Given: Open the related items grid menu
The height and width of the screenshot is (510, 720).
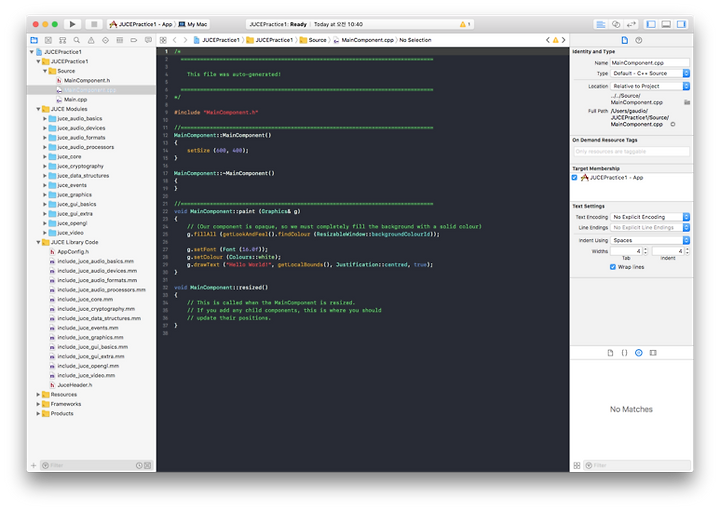Looking at the screenshot, I should pyautogui.click(x=163, y=40).
